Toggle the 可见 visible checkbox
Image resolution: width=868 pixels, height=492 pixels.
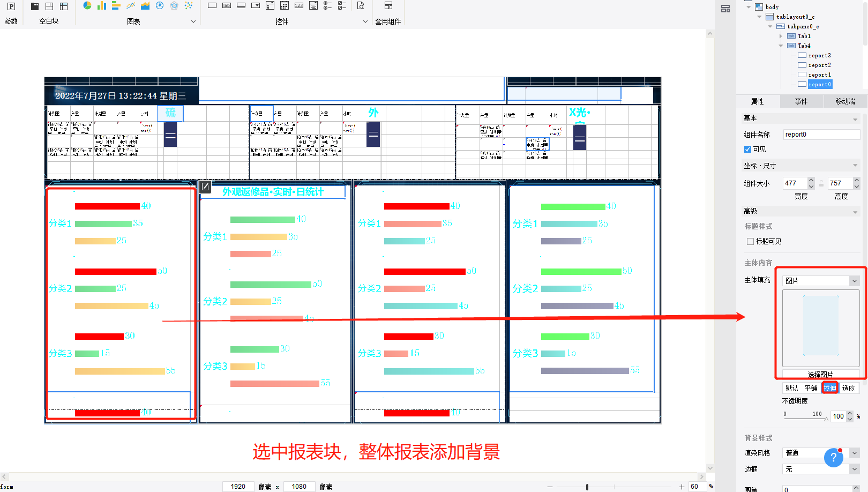point(747,150)
